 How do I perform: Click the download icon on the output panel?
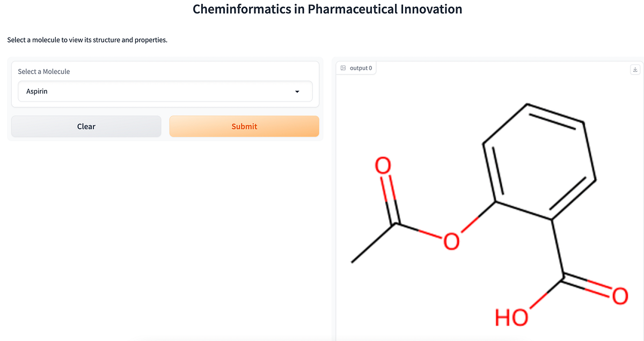coord(635,69)
